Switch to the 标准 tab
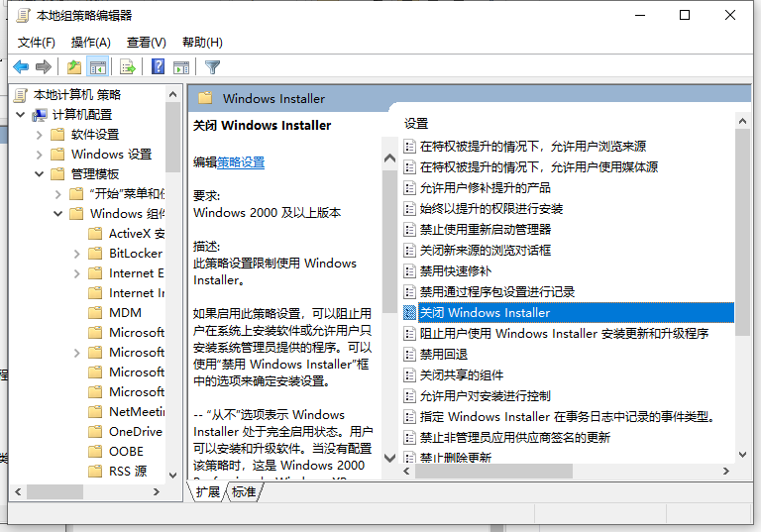 point(243,491)
